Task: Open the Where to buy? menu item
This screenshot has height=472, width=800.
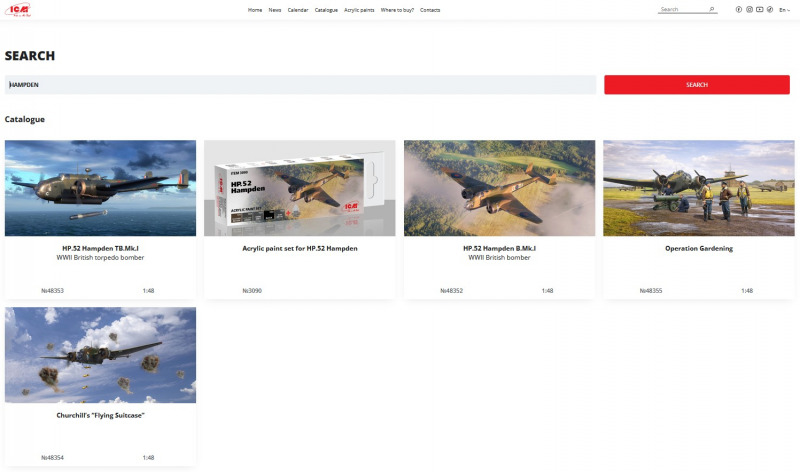Action: pyautogui.click(x=397, y=10)
